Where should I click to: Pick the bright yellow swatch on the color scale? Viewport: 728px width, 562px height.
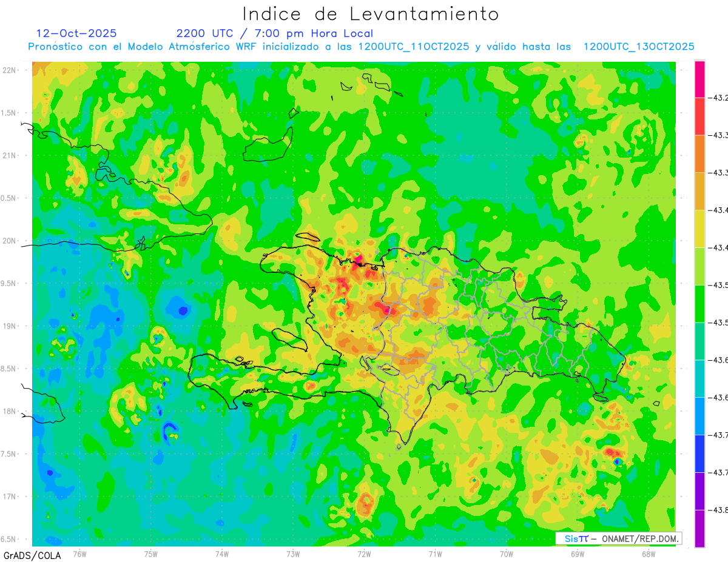[x=699, y=229]
